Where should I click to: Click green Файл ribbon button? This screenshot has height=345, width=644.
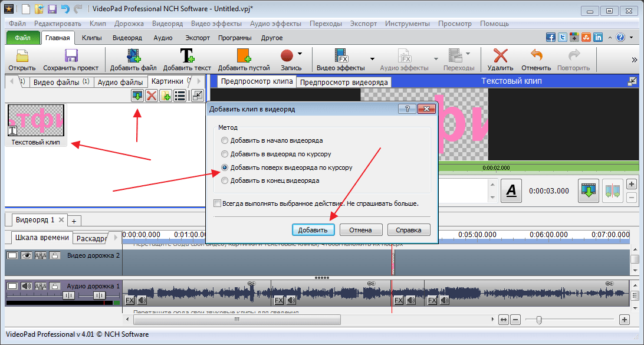click(23, 38)
